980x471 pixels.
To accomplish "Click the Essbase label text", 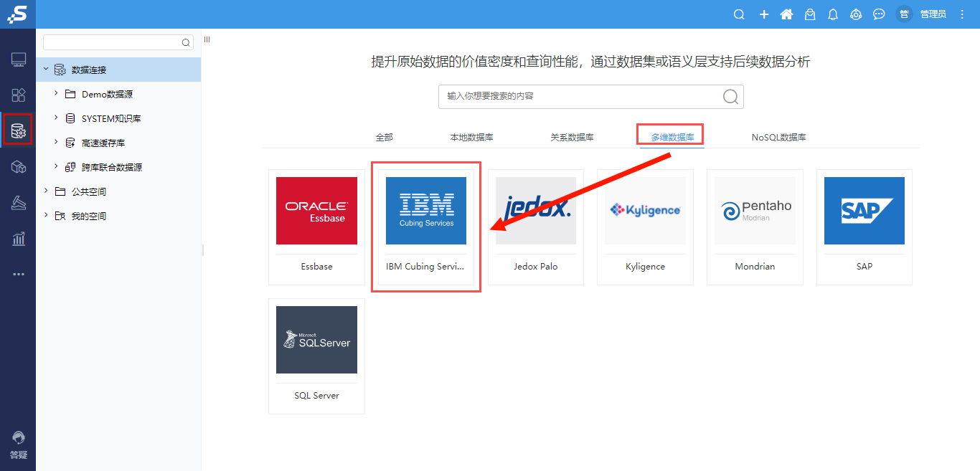I will [x=316, y=267].
